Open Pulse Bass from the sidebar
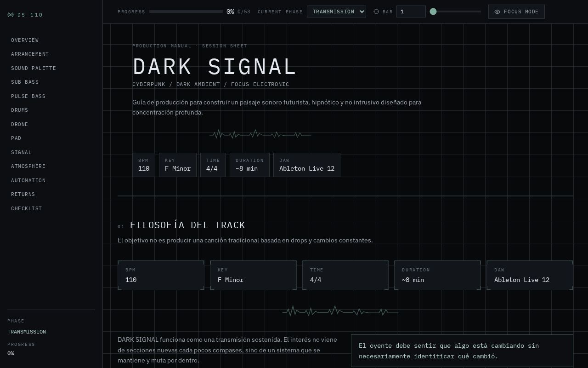The height and width of the screenshot is (368, 588). click(x=28, y=96)
